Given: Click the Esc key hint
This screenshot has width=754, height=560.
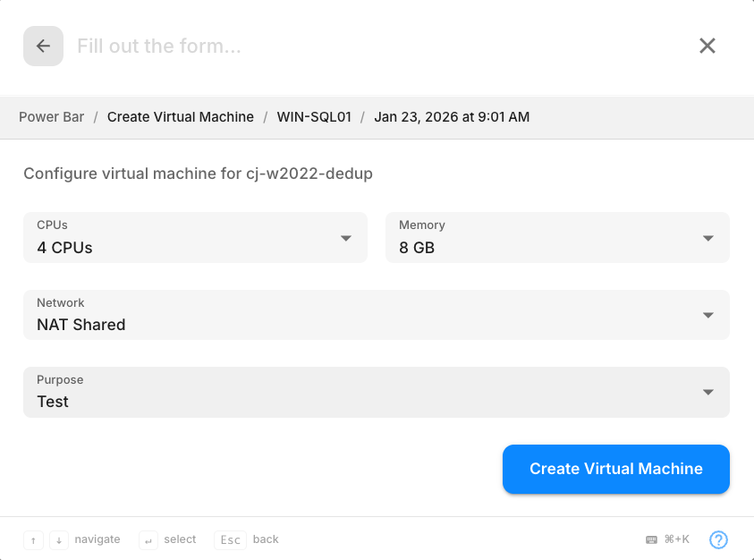Looking at the screenshot, I should point(230,539).
